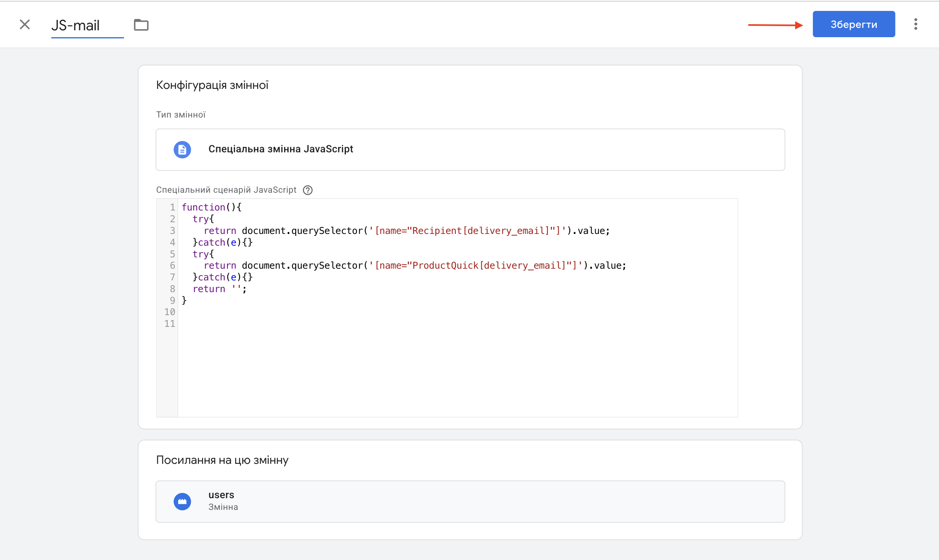Open help icon beside Спеціальний сценарій JavaScript
The width and height of the screenshot is (939, 560).
tap(307, 190)
